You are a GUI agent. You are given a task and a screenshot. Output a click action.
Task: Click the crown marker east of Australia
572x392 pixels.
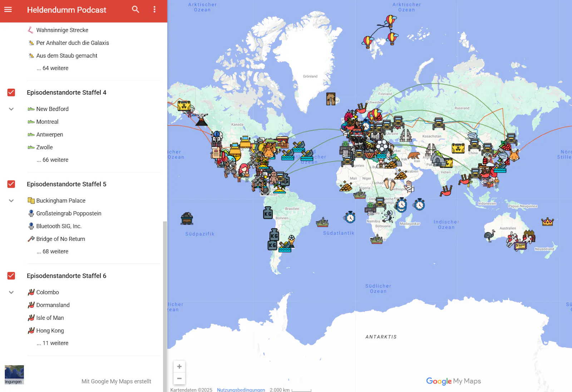[x=547, y=222]
